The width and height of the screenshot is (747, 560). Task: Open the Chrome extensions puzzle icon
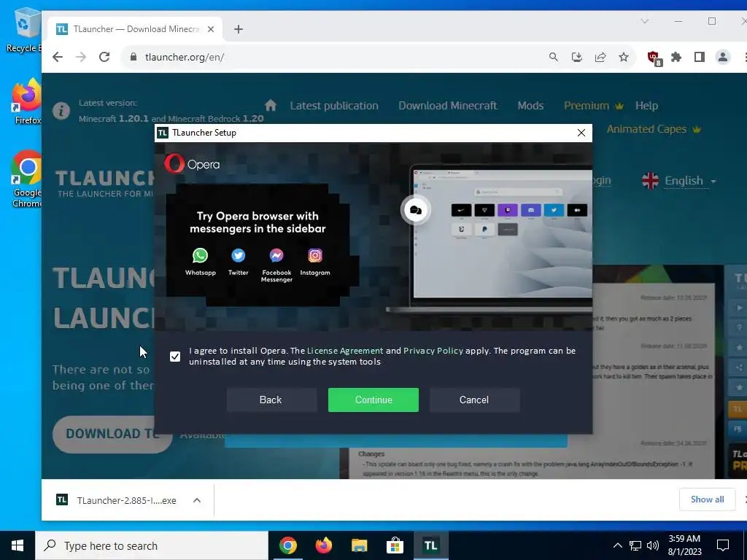click(x=676, y=57)
